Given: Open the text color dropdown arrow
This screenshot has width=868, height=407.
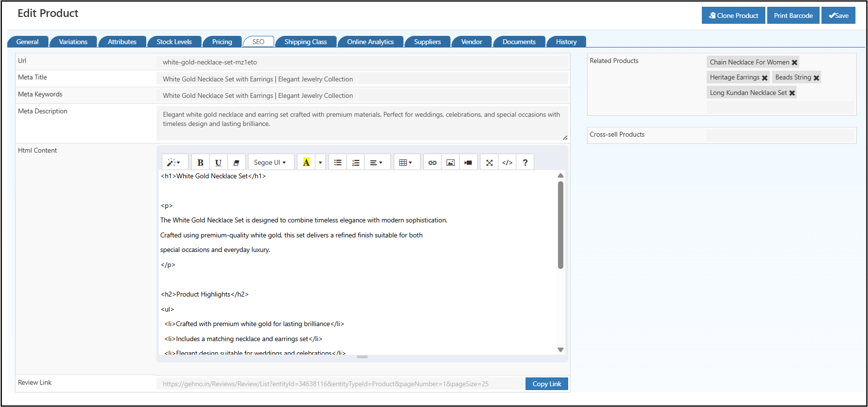Looking at the screenshot, I should (320, 162).
